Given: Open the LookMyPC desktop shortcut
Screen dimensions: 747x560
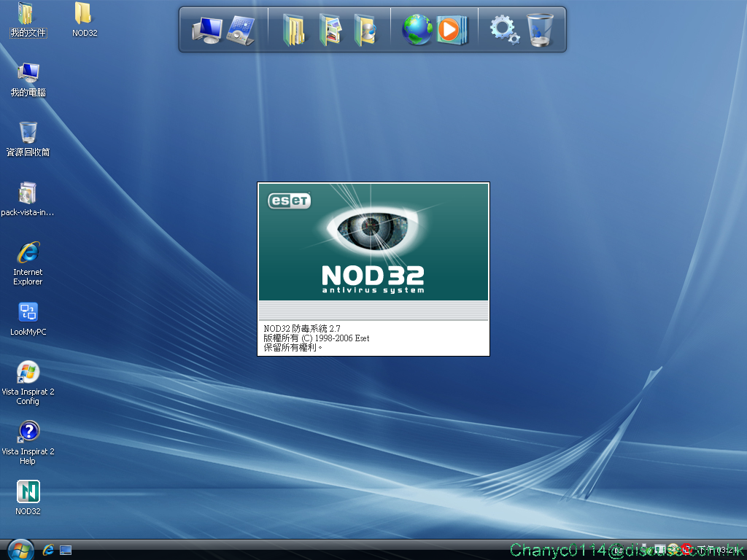Looking at the screenshot, I should click(x=28, y=319).
